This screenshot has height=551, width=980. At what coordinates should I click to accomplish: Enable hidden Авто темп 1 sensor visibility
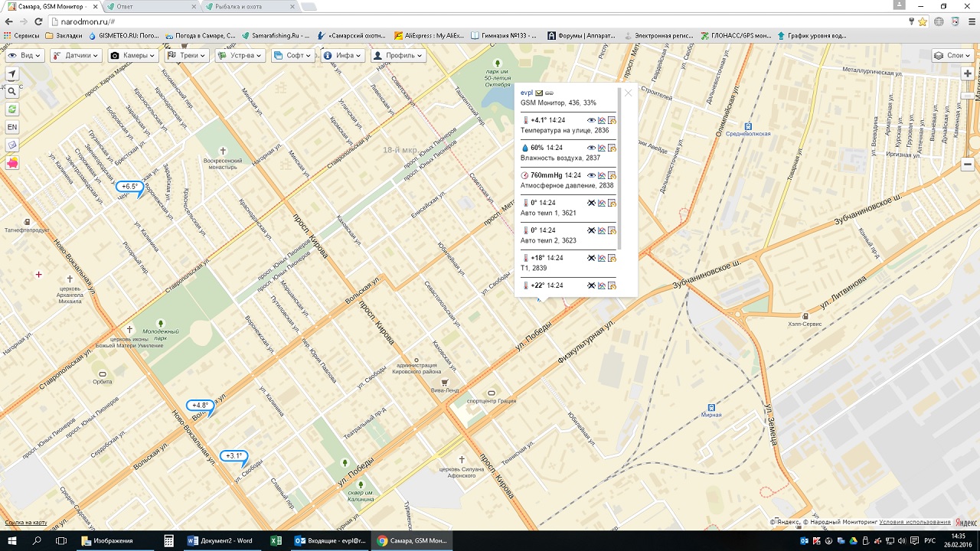coord(591,203)
